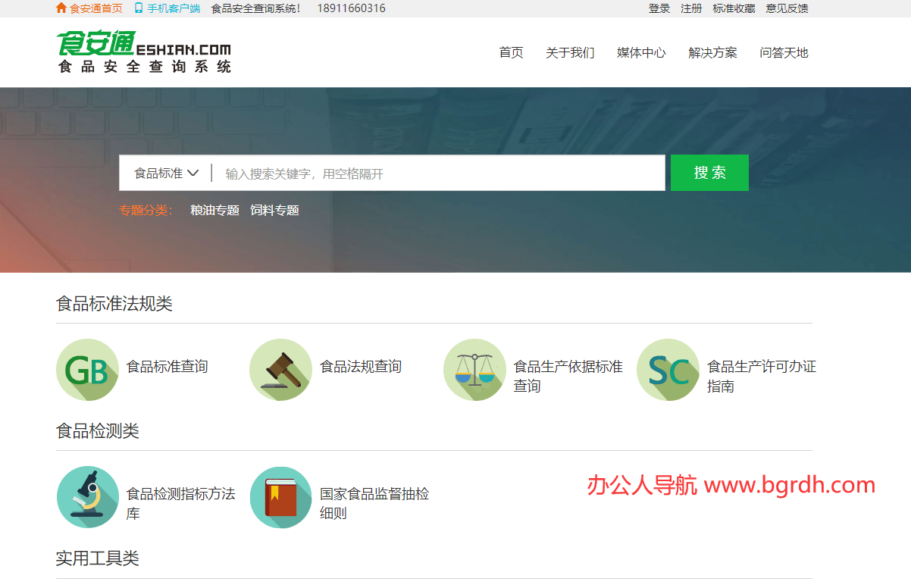The height and width of the screenshot is (588, 911).
Task: Select 解决方案 from the navigation bar
Action: (712, 52)
